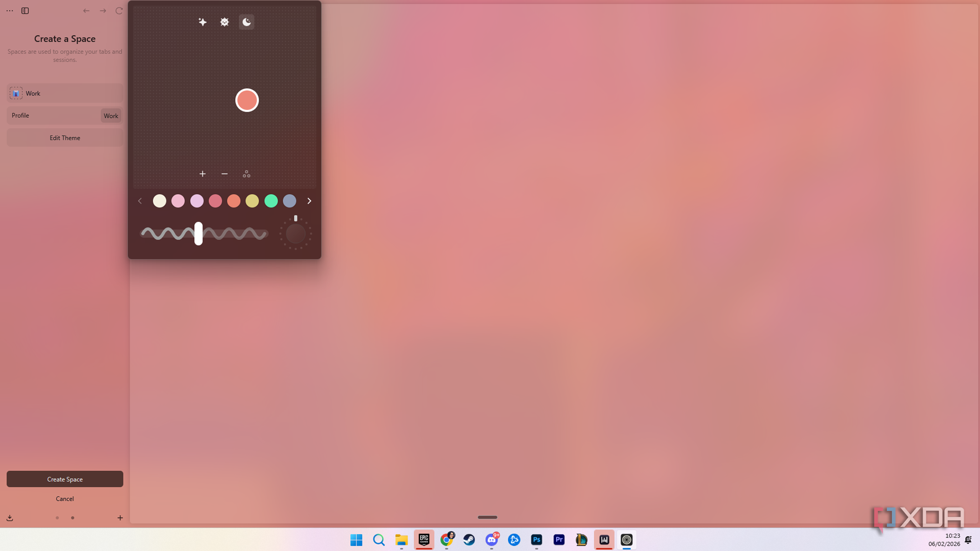The width and height of the screenshot is (980, 551).
Task: Pick the yellow color swatch
Action: [252, 201]
